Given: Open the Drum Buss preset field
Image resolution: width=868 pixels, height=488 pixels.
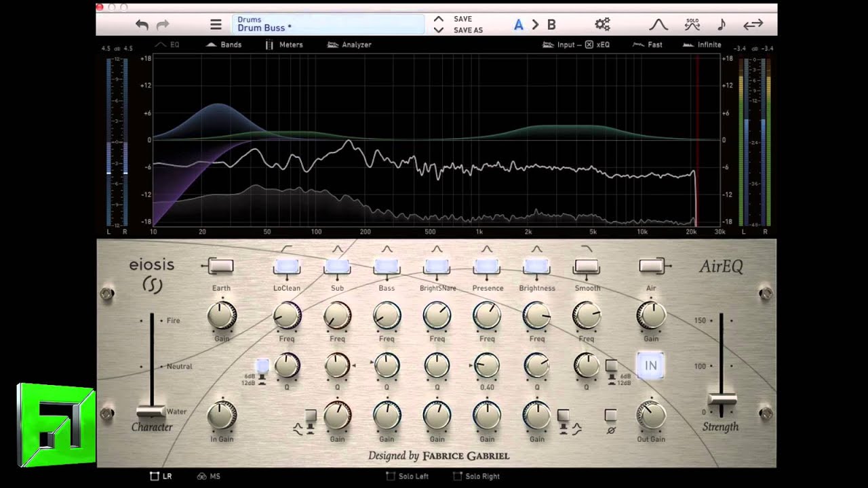Looking at the screenshot, I should click(x=328, y=24).
